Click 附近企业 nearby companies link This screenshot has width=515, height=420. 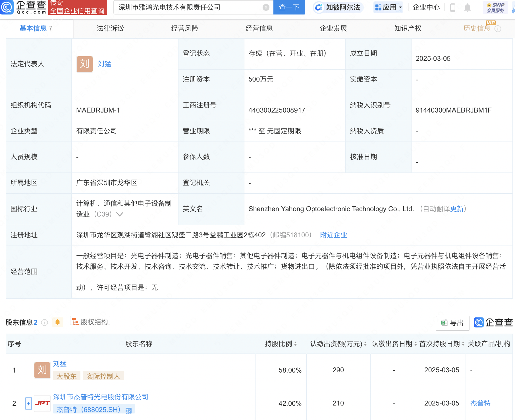[333, 235]
